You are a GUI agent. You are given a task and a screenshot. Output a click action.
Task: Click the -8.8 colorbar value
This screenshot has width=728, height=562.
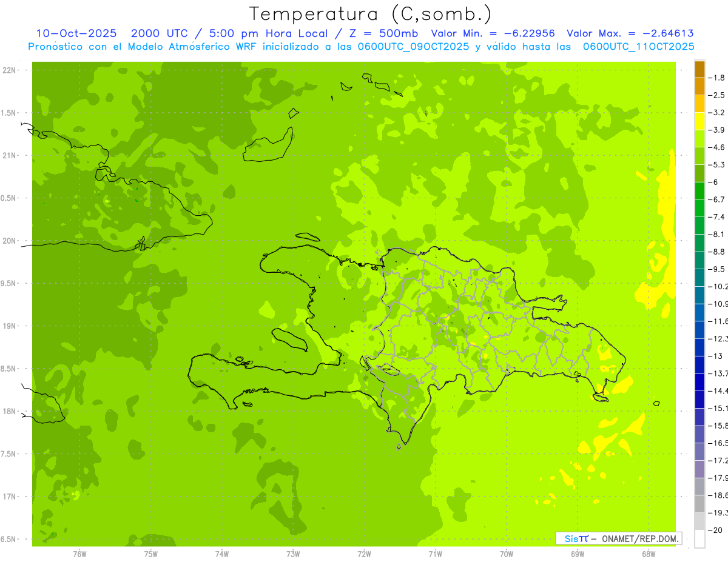[716, 252]
